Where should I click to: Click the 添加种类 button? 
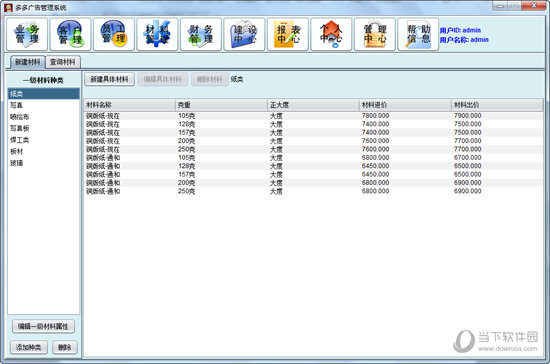(x=28, y=347)
